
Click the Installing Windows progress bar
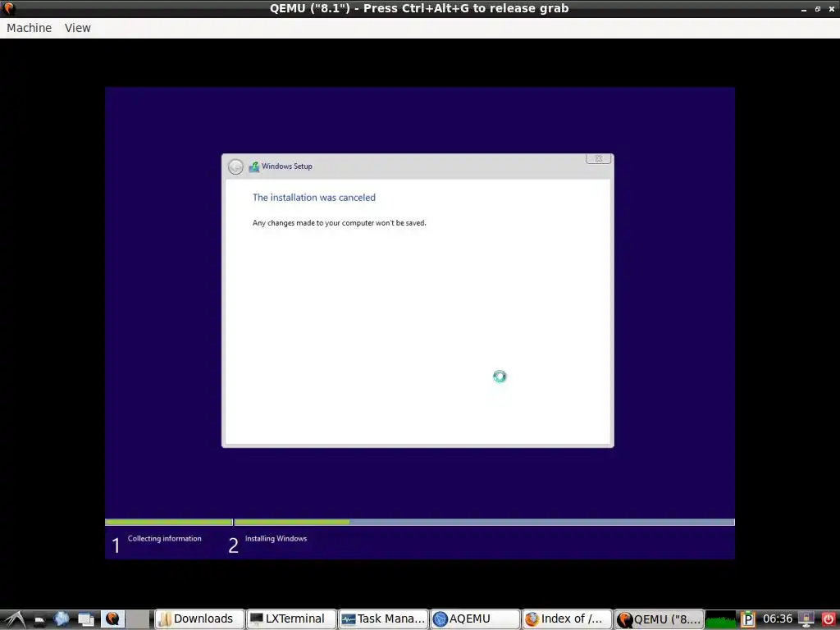pos(484,522)
